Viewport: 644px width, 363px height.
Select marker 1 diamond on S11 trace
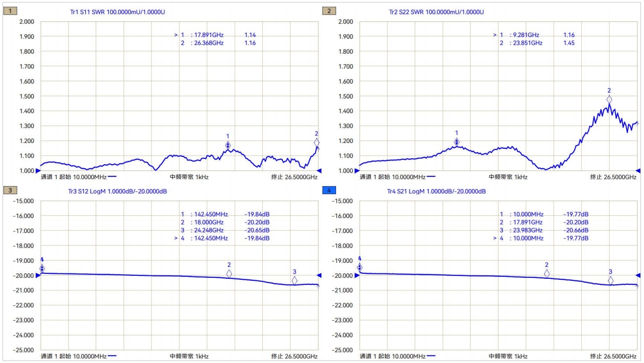(x=228, y=145)
